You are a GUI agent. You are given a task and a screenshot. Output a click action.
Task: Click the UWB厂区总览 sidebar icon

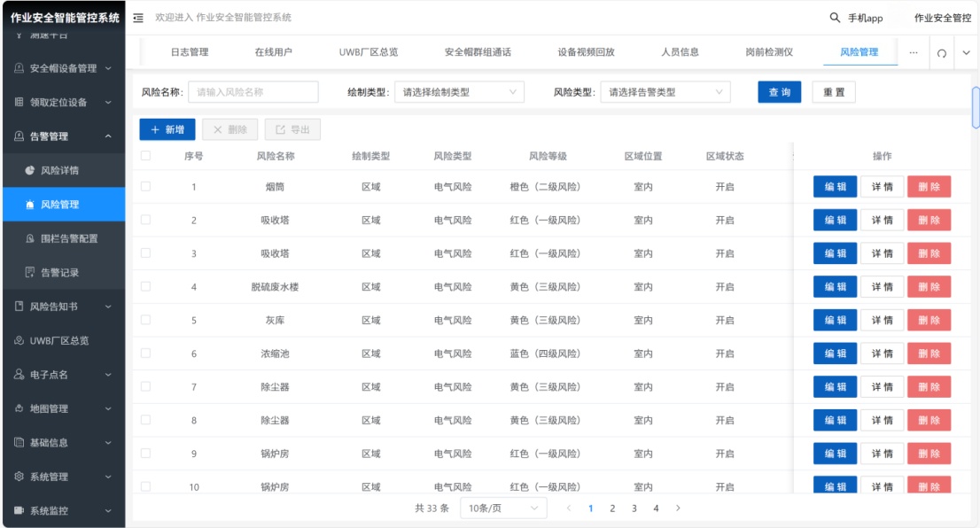19,341
